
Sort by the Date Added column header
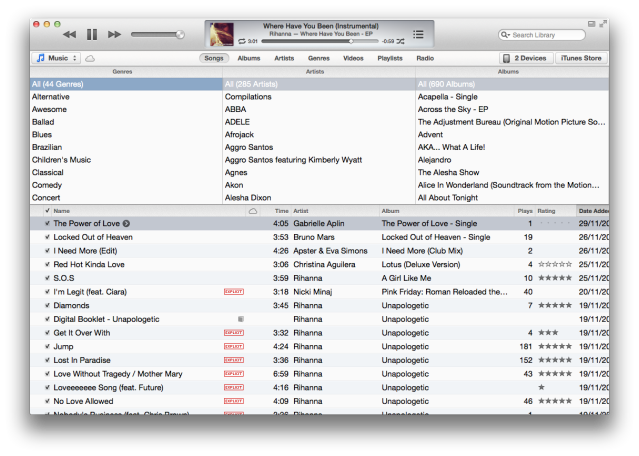(593, 211)
